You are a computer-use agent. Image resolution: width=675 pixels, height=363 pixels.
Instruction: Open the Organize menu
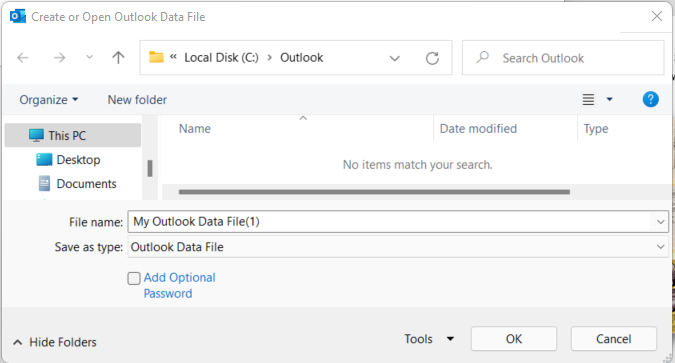click(49, 100)
